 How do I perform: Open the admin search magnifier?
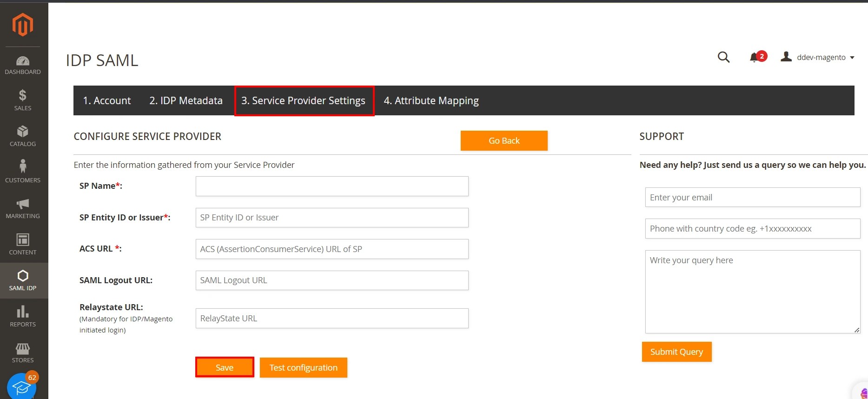tap(723, 57)
